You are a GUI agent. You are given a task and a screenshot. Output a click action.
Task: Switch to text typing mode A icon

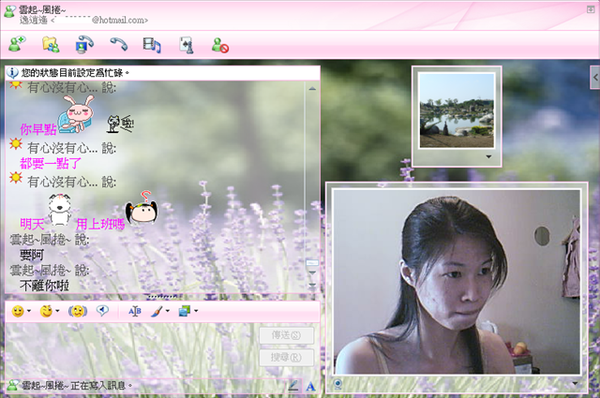point(311,387)
